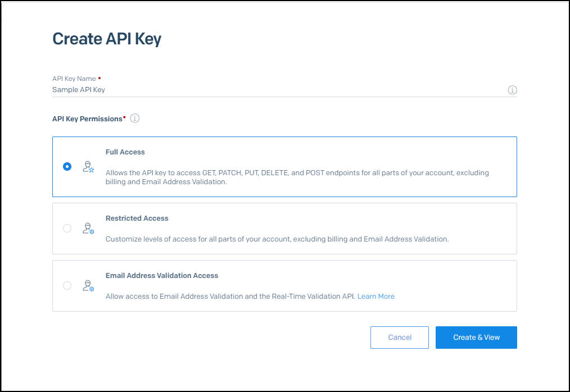
Task: Enable the Email Address Validation Access radio button
Action: tap(67, 285)
